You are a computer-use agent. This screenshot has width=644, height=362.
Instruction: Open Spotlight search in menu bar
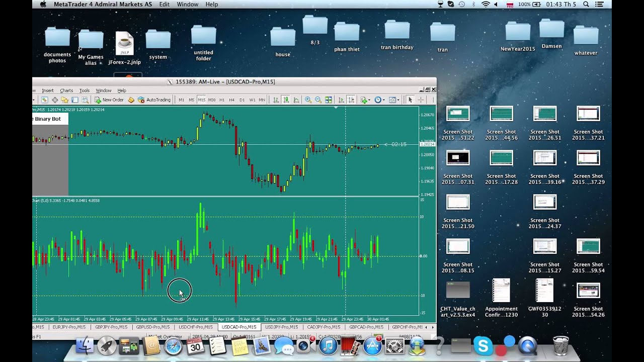pos(586,4)
